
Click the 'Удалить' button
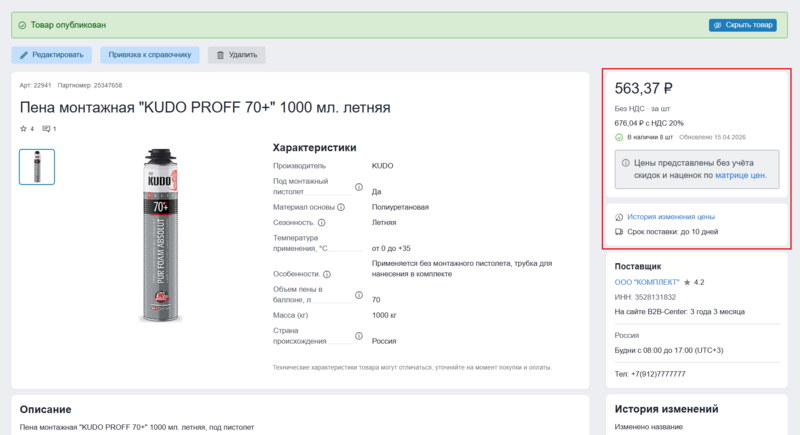point(236,55)
